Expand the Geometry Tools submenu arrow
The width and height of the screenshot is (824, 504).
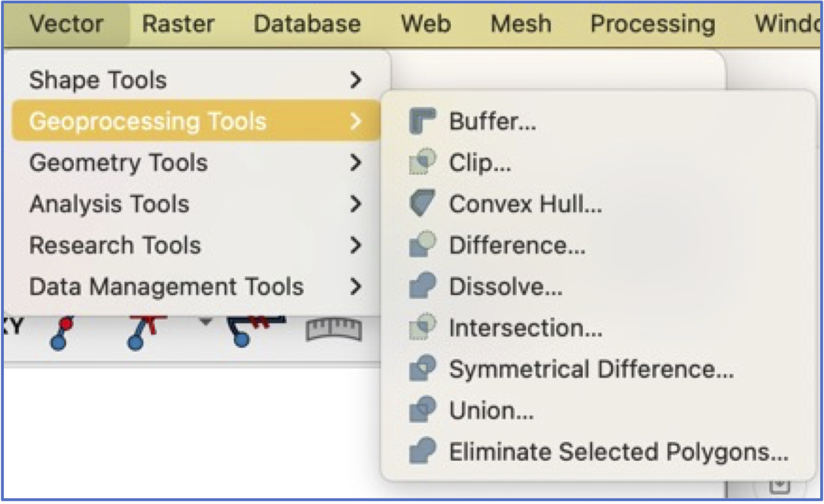click(356, 162)
